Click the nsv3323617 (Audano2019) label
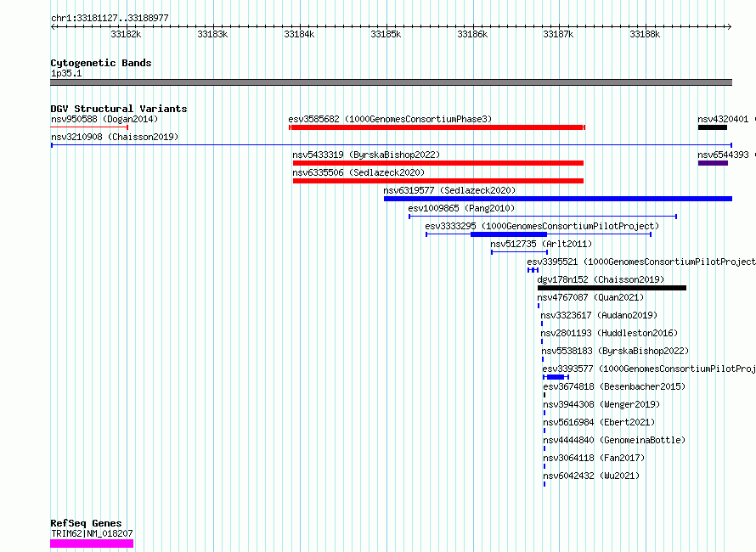This screenshot has width=756, height=552. coord(599,315)
